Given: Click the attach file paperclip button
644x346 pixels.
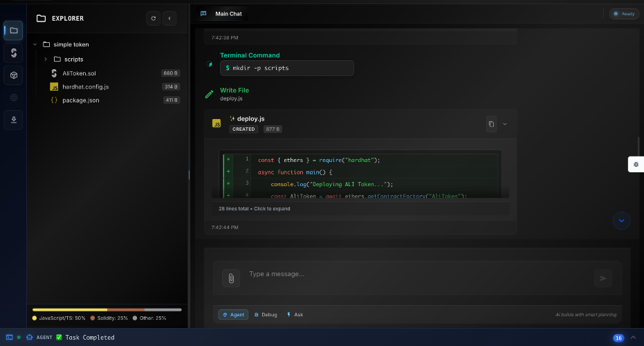Looking at the screenshot, I should tap(231, 278).
